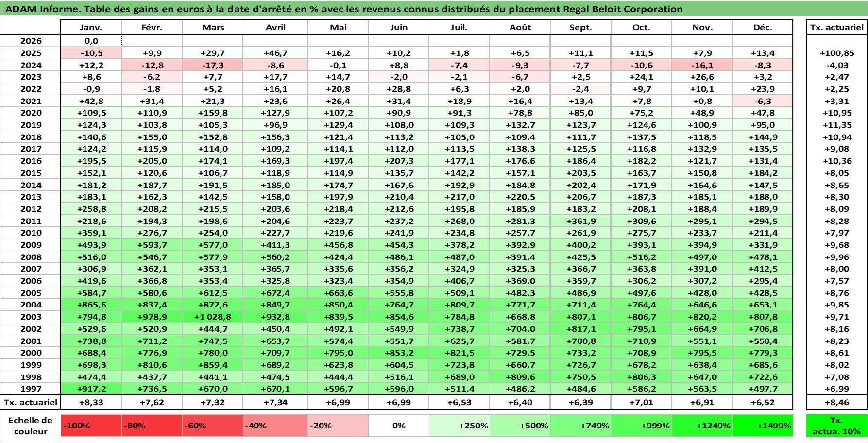Click the Tx. actua. 10% green swatch

836,426
